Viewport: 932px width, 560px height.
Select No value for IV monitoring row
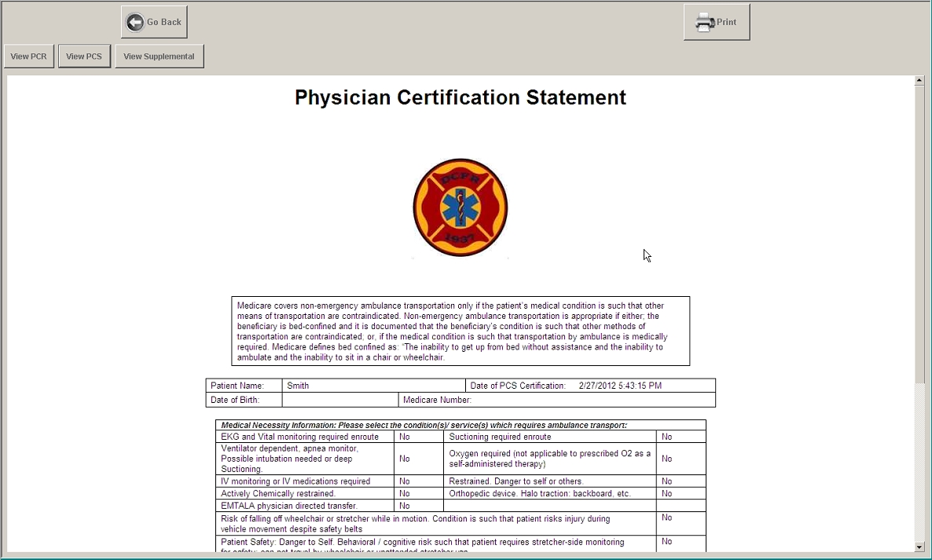tap(405, 481)
